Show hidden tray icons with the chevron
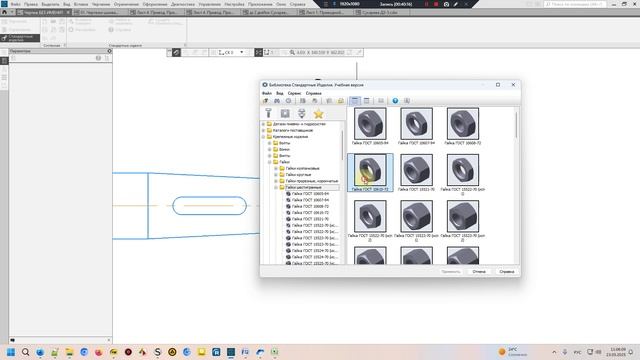This screenshot has width=640, height=360. pyautogui.click(x=554, y=352)
